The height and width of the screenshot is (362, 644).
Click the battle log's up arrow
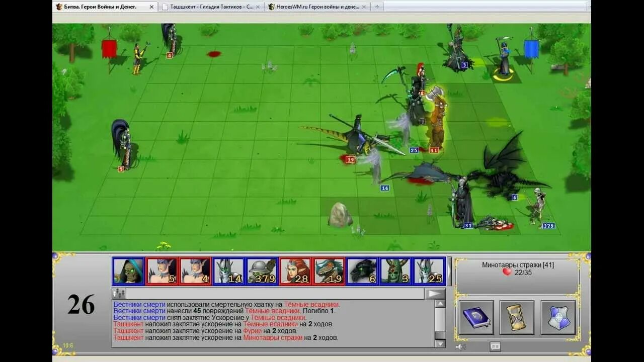[440, 304]
